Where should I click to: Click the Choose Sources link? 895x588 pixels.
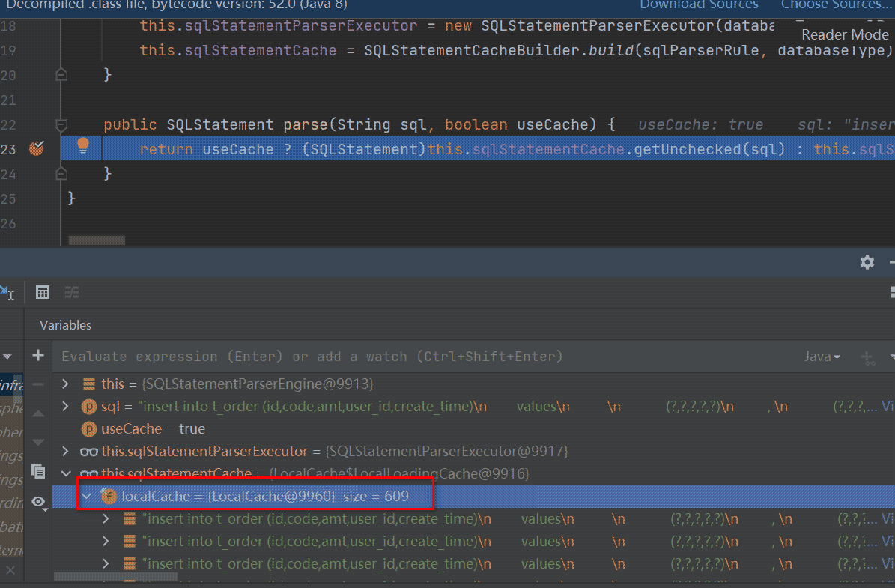[x=837, y=5]
